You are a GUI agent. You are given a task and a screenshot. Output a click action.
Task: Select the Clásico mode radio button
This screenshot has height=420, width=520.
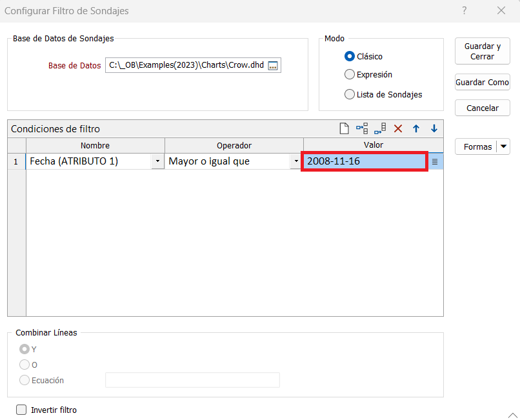[350, 56]
